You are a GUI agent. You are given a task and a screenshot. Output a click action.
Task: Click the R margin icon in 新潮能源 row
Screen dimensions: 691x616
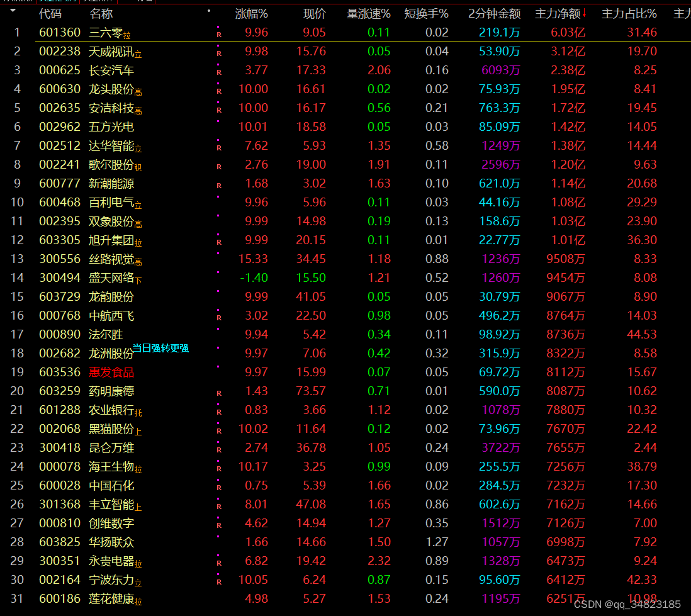point(219,186)
